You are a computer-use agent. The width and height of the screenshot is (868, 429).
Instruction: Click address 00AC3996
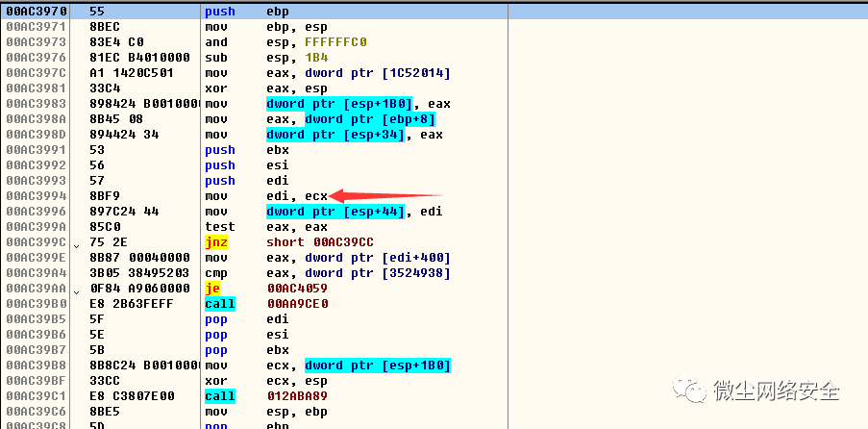pos(36,212)
